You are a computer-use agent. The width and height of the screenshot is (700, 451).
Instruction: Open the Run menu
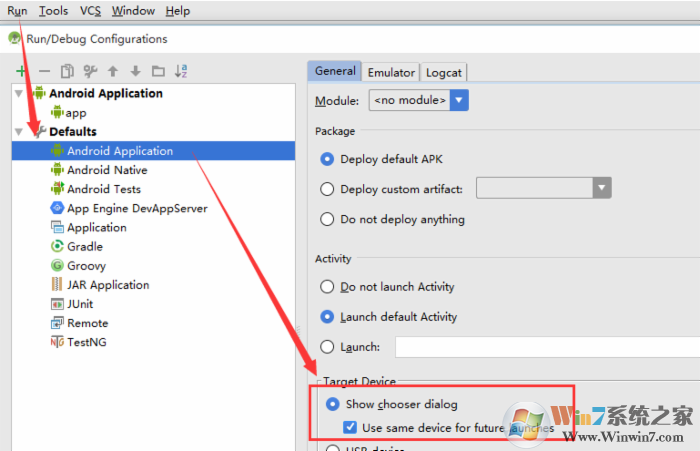(x=17, y=11)
